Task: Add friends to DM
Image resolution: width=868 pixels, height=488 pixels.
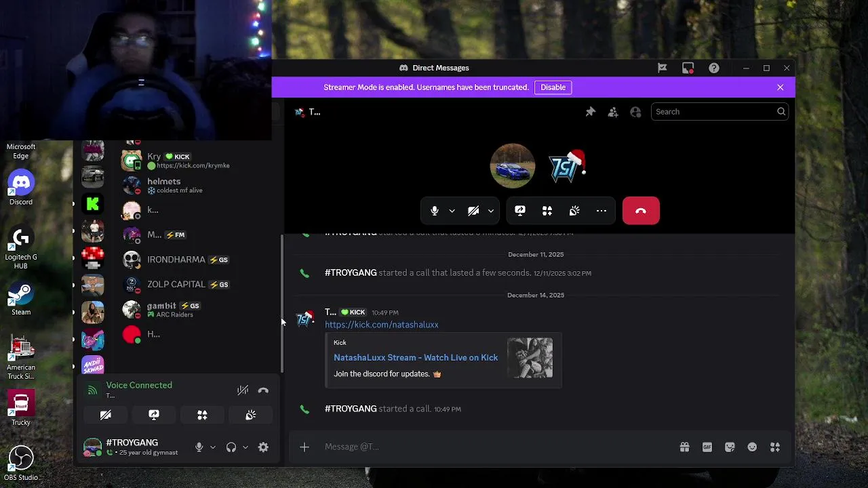Action: (613, 112)
